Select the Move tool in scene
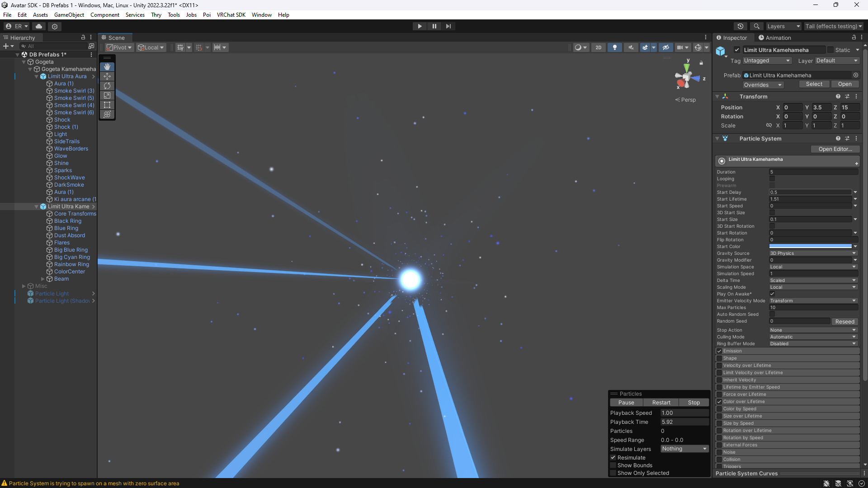 pos(107,76)
